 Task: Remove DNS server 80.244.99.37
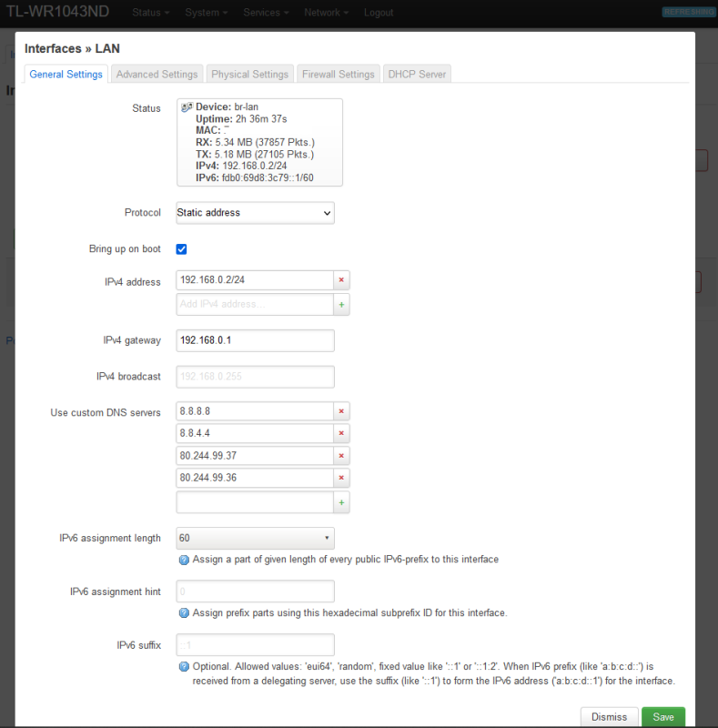[x=341, y=456]
